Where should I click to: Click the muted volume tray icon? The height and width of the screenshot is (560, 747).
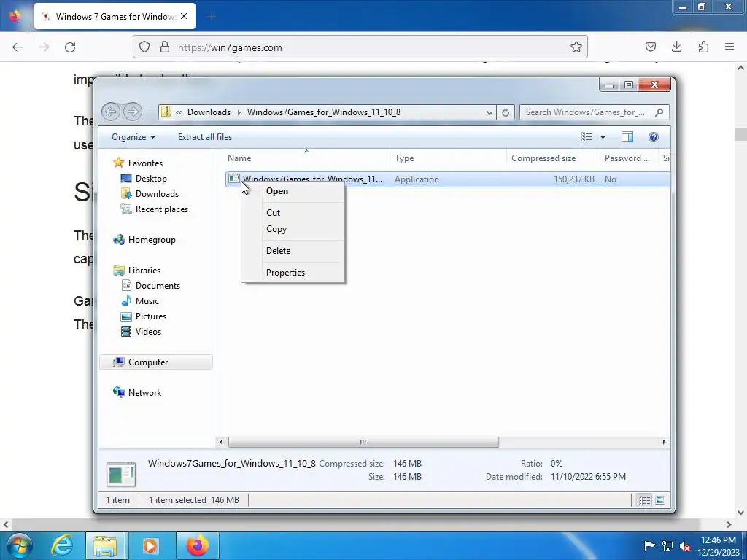pyautogui.click(x=684, y=546)
